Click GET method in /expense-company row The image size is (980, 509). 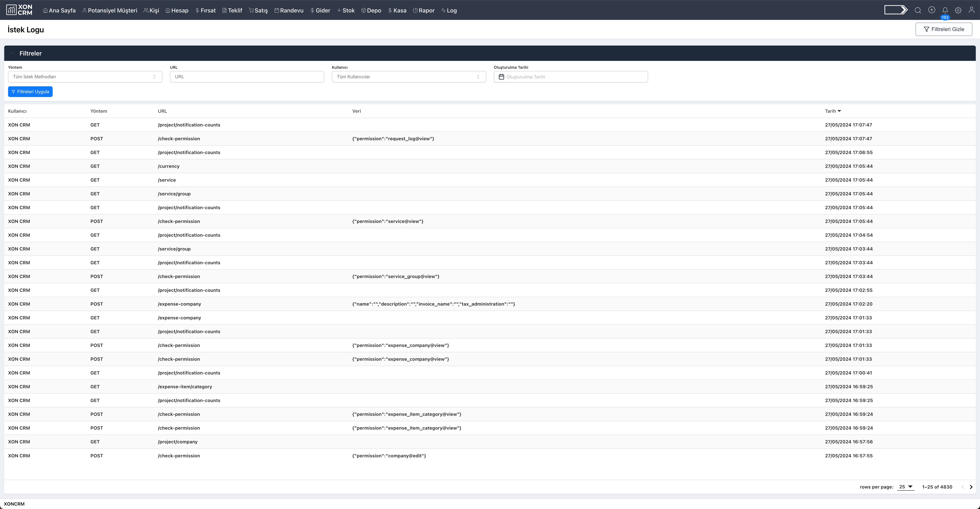(95, 318)
